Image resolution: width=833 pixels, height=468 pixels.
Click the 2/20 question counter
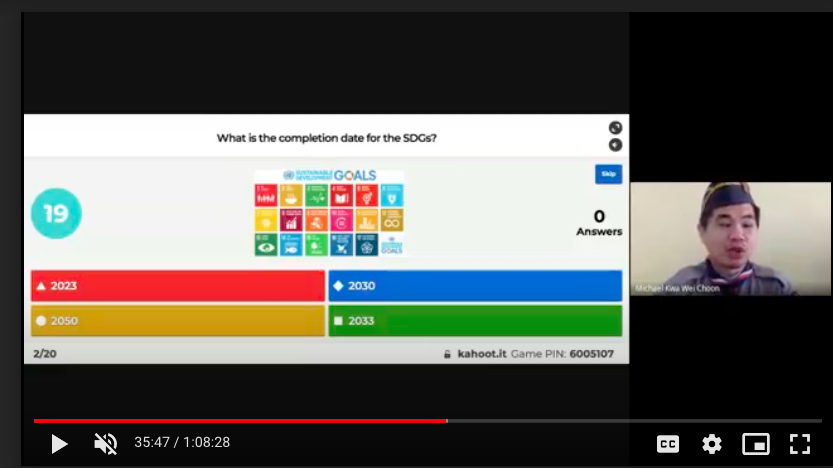[45, 354]
